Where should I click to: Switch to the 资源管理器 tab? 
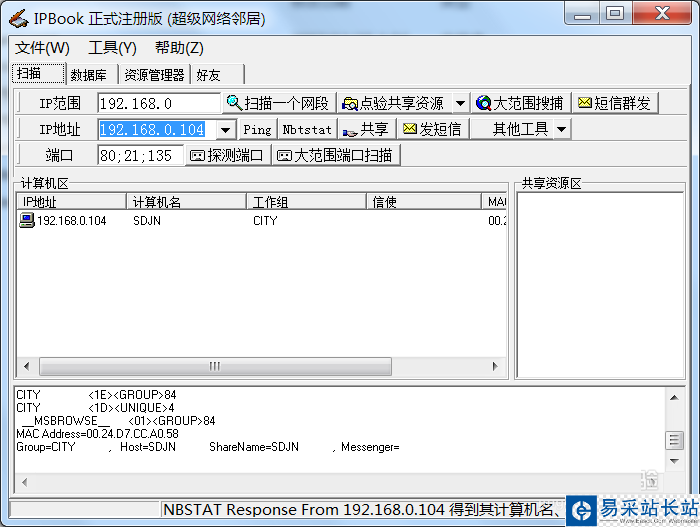(x=154, y=75)
